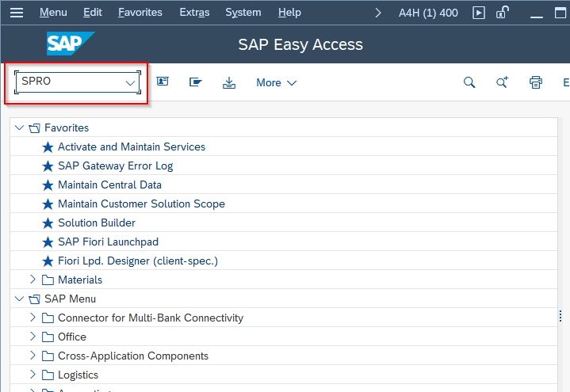The height and width of the screenshot is (392, 570).
Task: Click folder icon beside Cross-Application Components
Action: [x=48, y=356]
